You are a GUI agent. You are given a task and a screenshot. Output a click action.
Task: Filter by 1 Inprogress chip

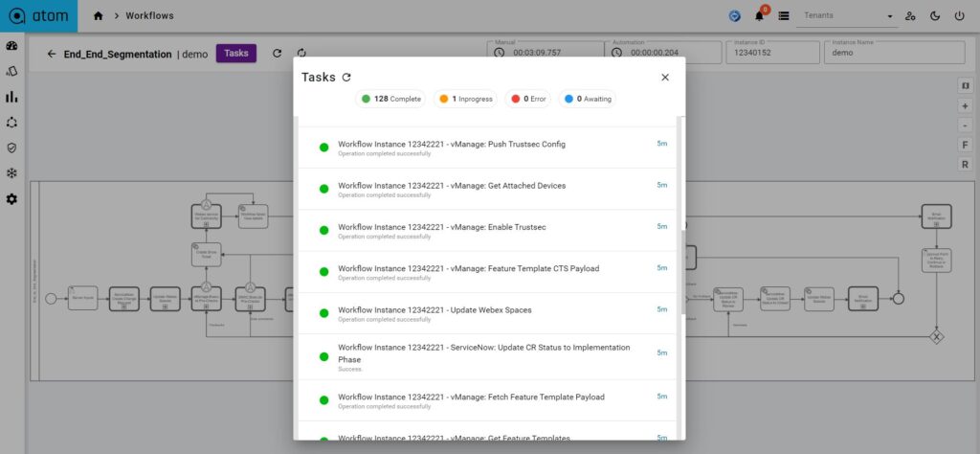coord(466,99)
